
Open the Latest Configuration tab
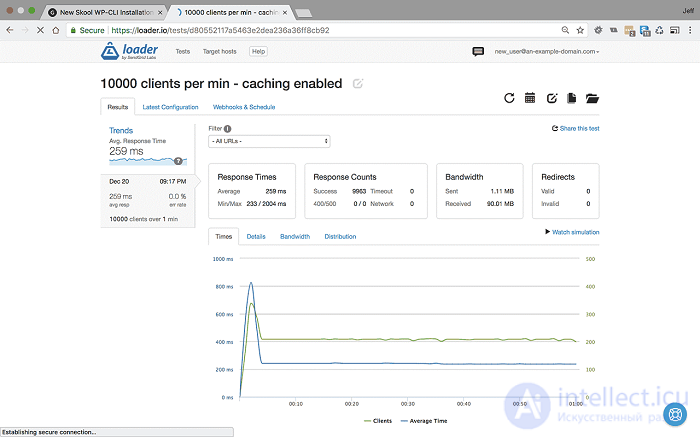[x=170, y=107]
